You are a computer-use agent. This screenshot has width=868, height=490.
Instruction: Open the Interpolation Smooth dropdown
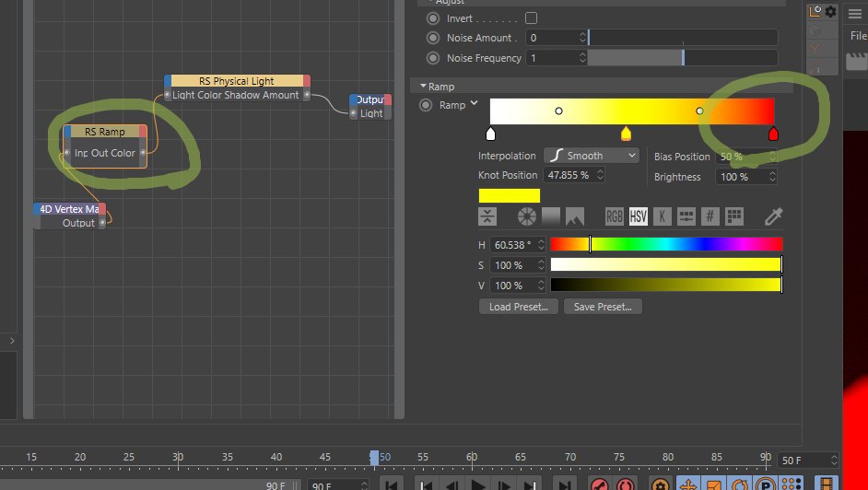[592, 156]
